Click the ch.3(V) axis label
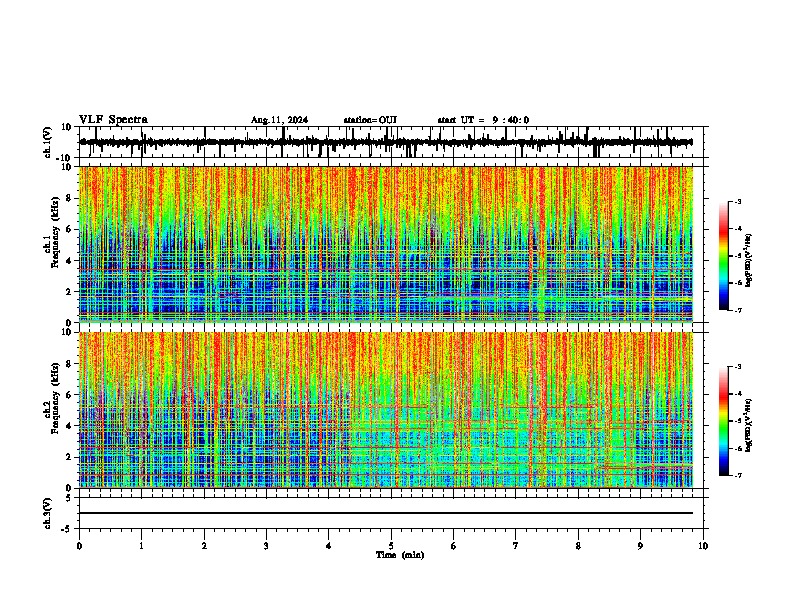This screenshot has height=612, width=792. click(48, 513)
